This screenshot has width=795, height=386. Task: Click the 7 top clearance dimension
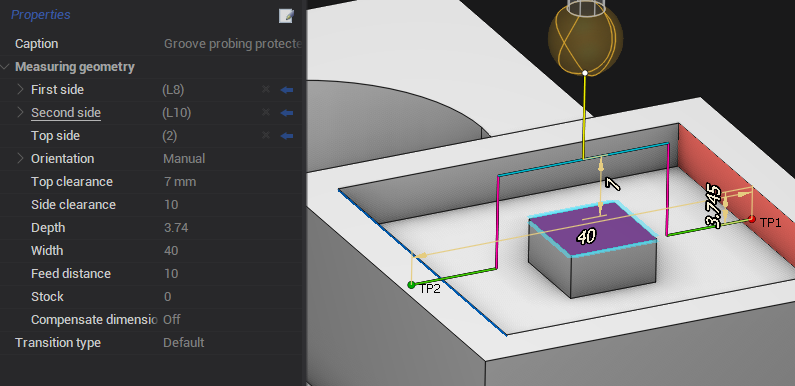613,183
